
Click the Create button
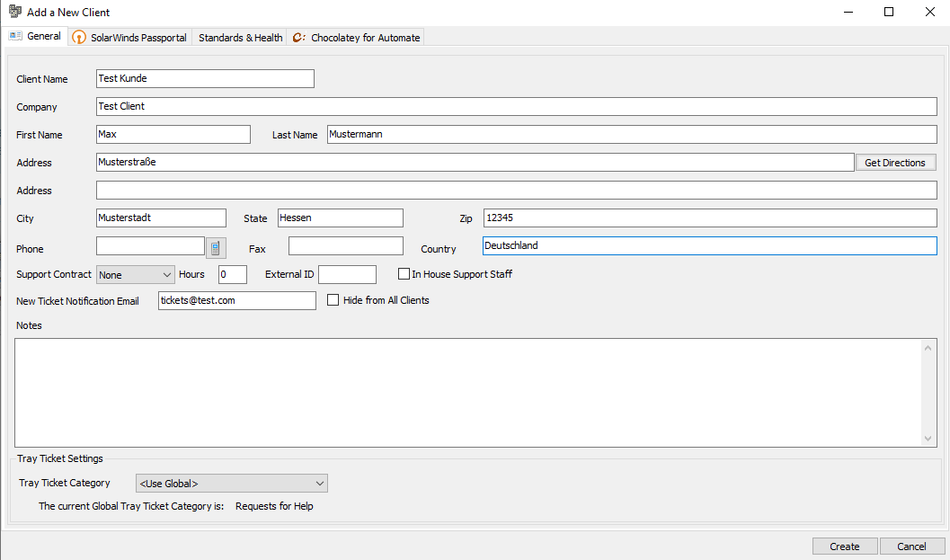point(844,547)
